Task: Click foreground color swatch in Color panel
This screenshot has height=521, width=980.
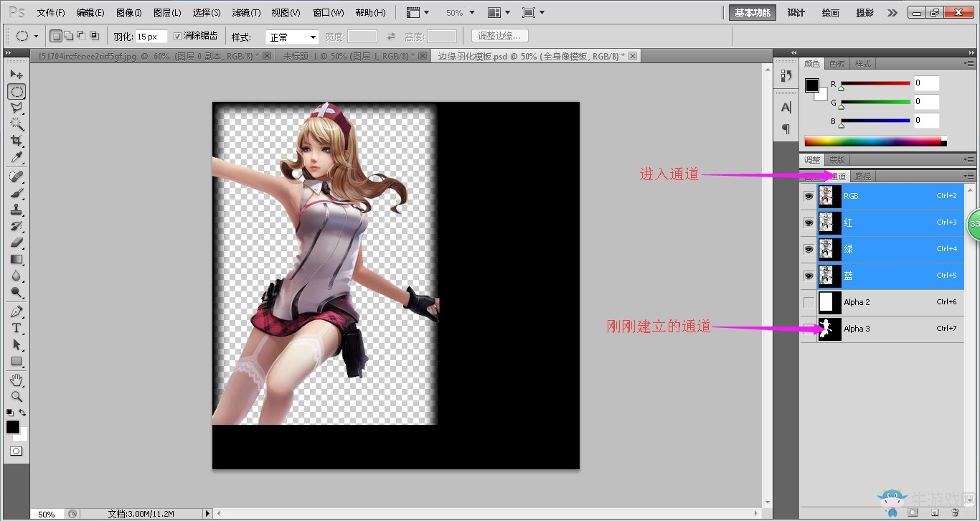Action: point(811,85)
